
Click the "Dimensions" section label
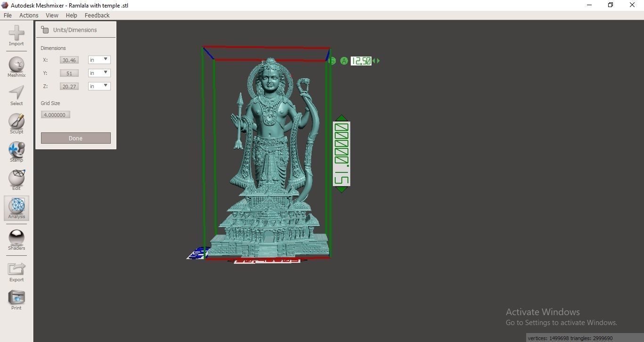tap(53, 48)
